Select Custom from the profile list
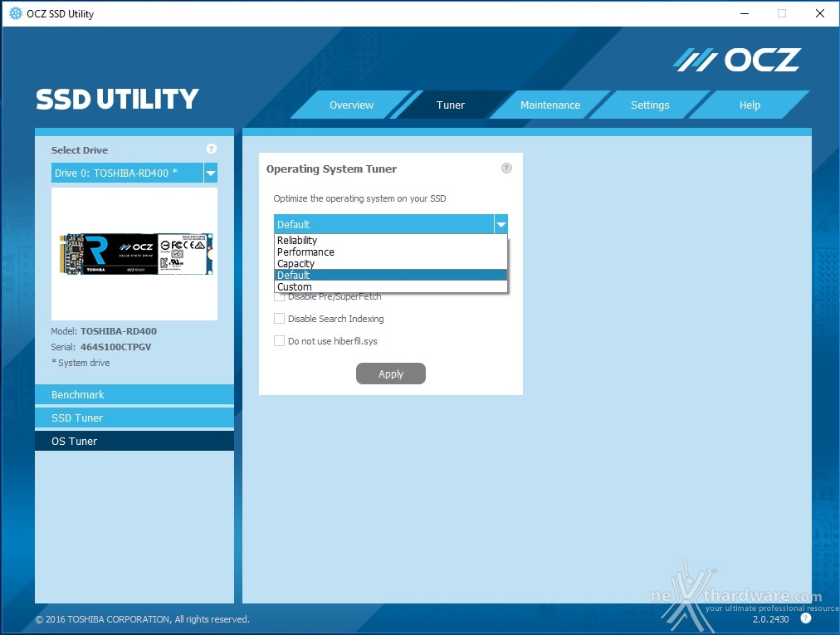The image size is (840, 635). pos(391,286)
